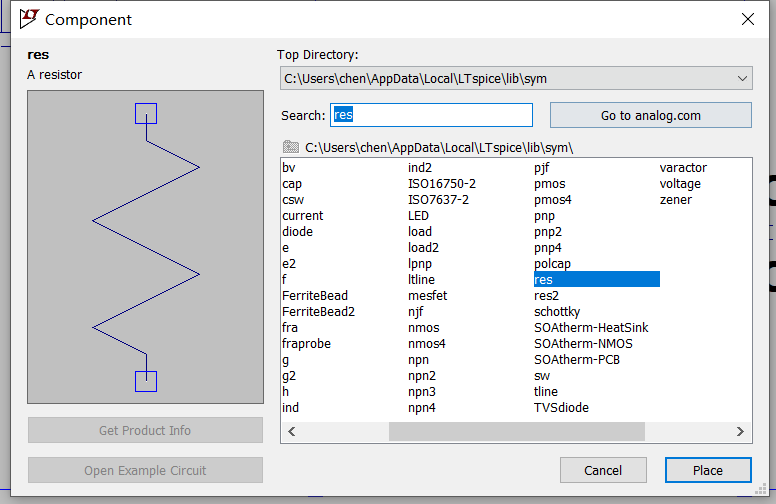Select the 'npn' component
The height and width of the screenshot is (504, 776).
(x=418, y=360)
